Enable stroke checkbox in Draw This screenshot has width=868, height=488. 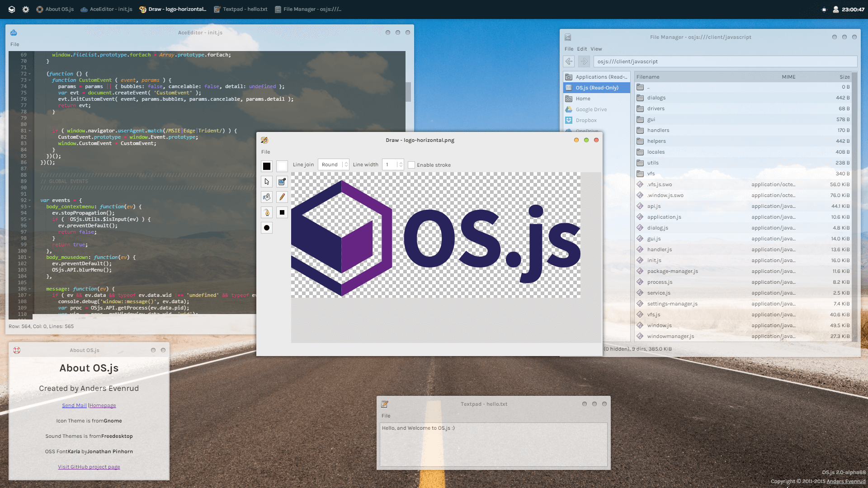click(411, 165)
